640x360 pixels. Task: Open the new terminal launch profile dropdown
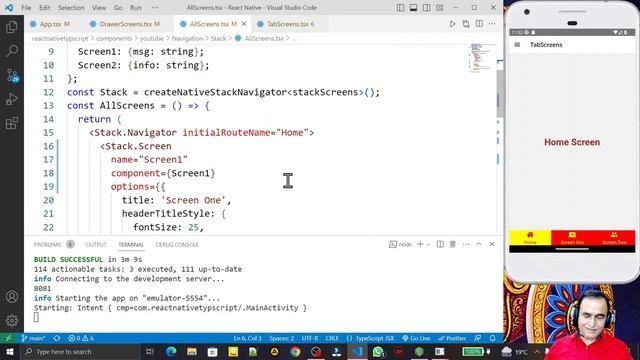coord(428,244)
